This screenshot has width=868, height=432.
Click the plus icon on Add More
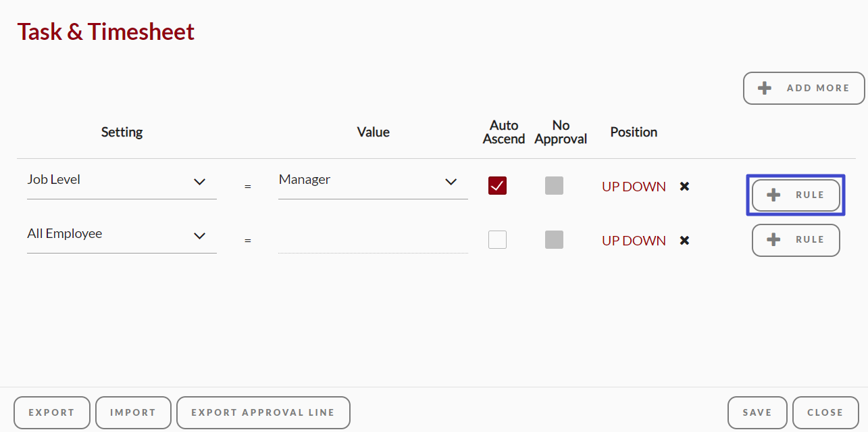pos(765,88)
